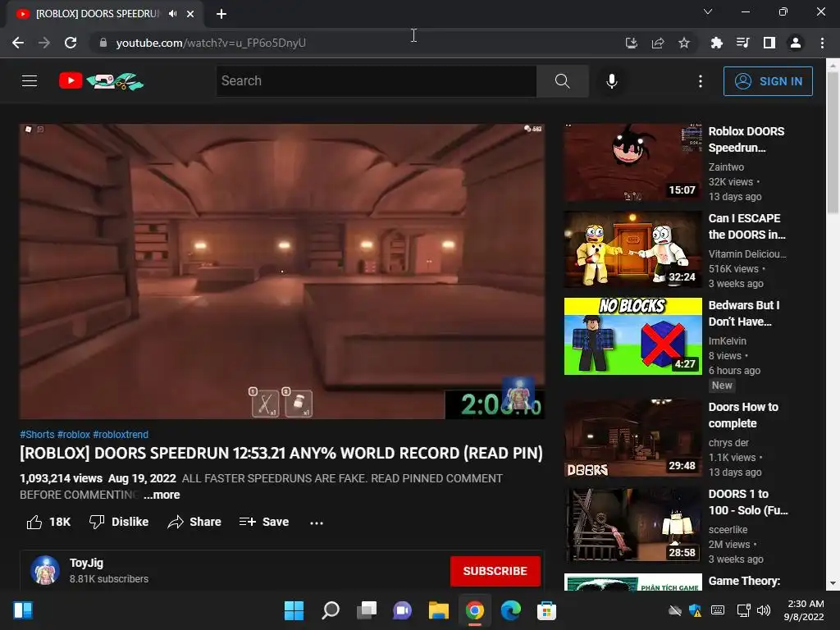Open the #roblox hashtag link
This screenshot has width=840, height=630.
click(73, 435)
